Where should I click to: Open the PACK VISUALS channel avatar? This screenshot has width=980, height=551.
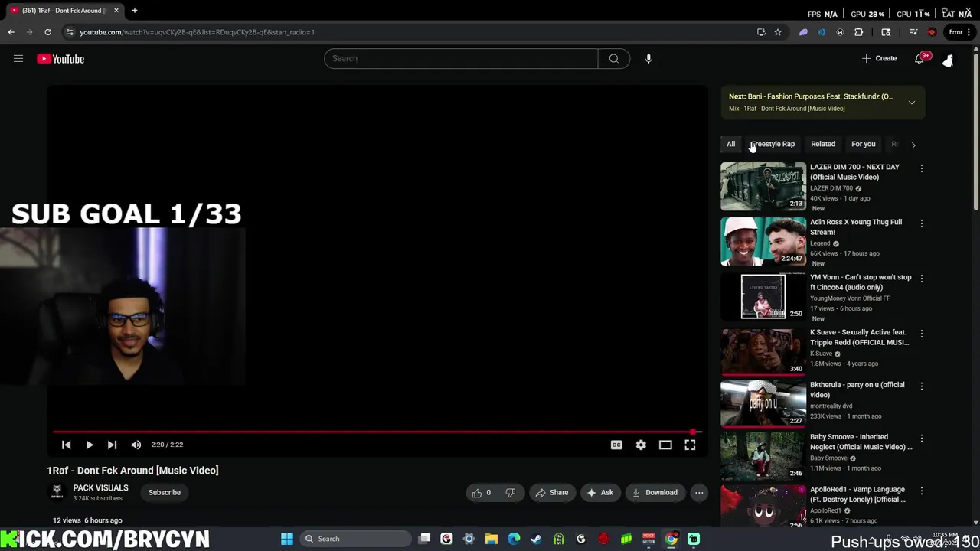tap(57, 492)
